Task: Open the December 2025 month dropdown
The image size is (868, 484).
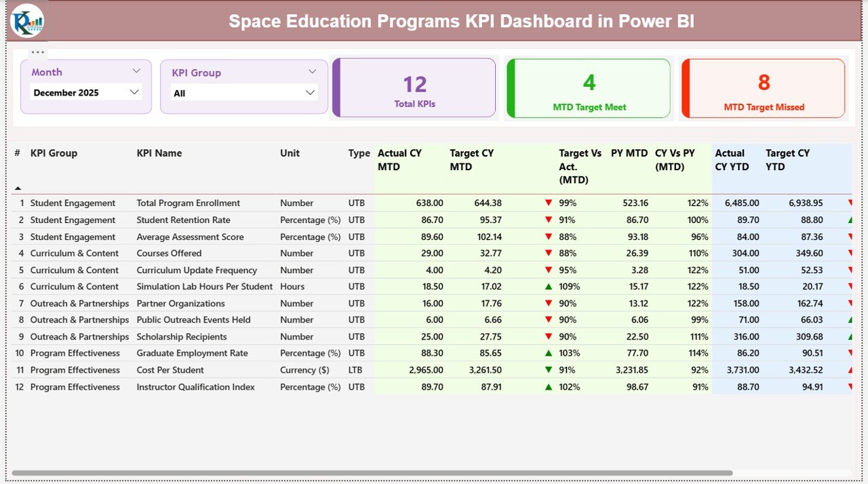Action: click(x=136, y=92)
